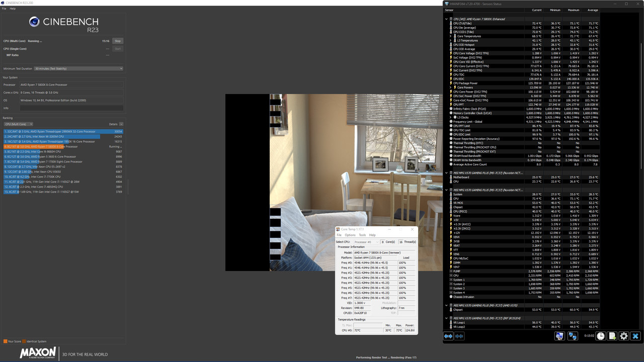The image size is (644, 362).
Task: Click the thermometer icon beside CPU (Tctl/Tdie)
Action: (x=451, y=23)
